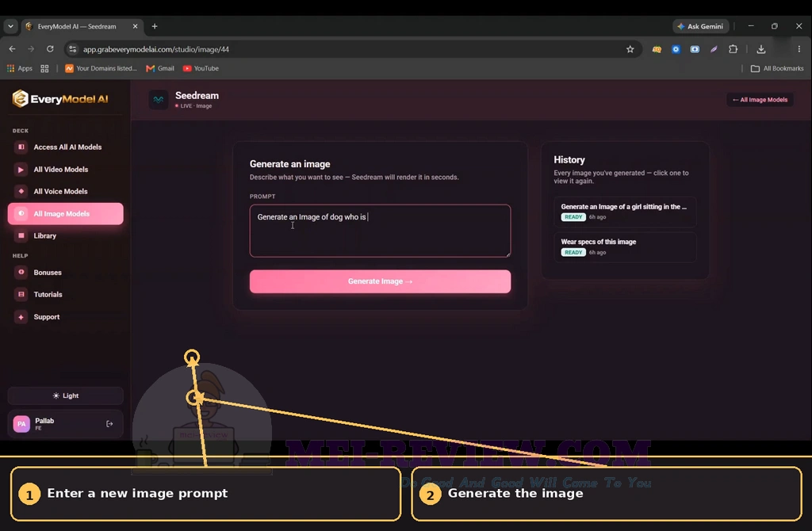Open the YouTube bookmark
Screen dimensions: 812x531
pyautogui.click(x=201, y=68)
